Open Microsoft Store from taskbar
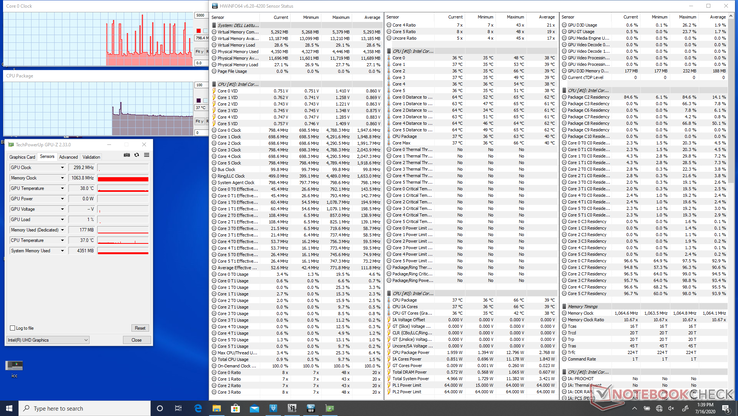This screenshot has width=738, height=416. pos(235,408)
